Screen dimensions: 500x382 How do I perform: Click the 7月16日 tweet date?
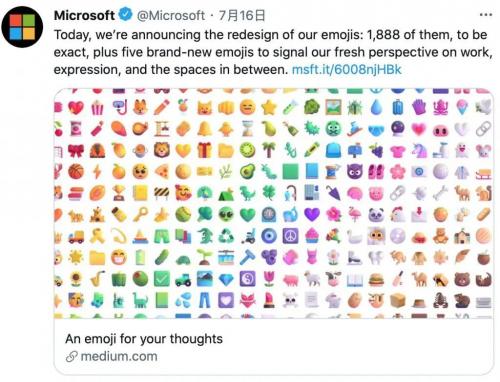point(242,15)
